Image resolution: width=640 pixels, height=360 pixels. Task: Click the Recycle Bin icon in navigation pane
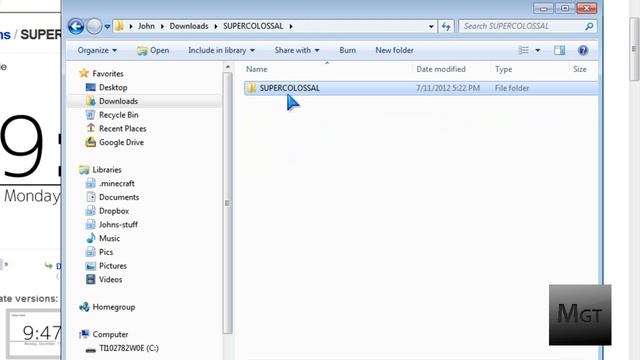click(91, 115)
